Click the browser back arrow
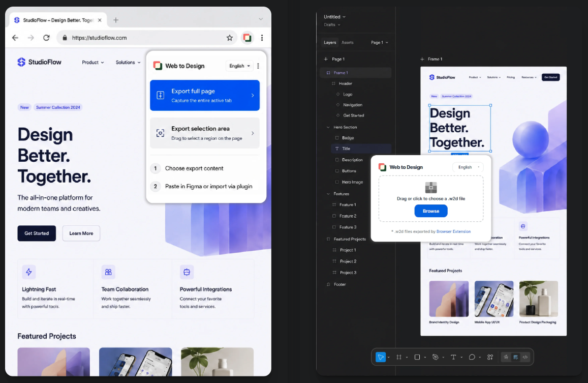The image size is (588, 383). (15, 38)
